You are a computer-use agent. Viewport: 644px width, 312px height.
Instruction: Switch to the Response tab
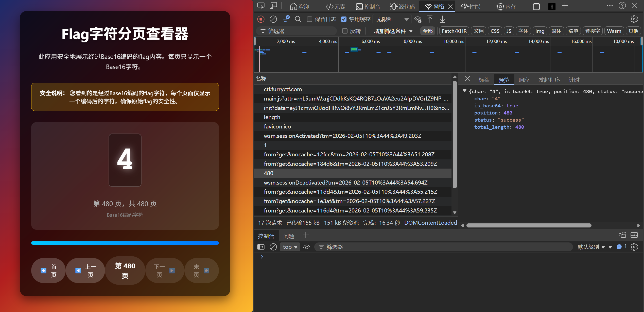[x=524, y=80]
